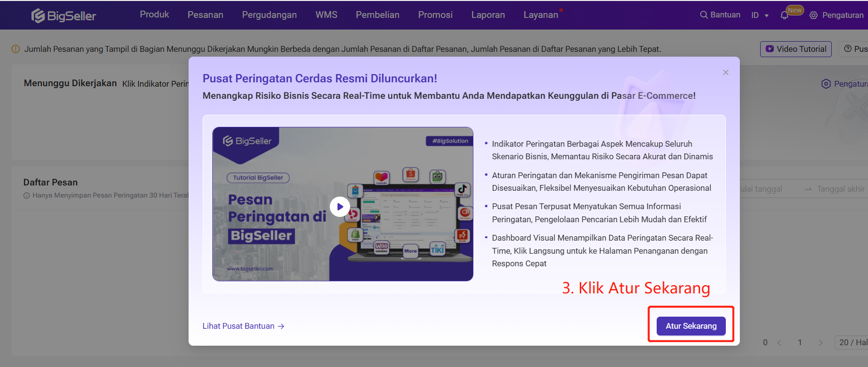Viewport: 868px width, 367px height.
Task: Open the WMS menu
Action: 326,15
